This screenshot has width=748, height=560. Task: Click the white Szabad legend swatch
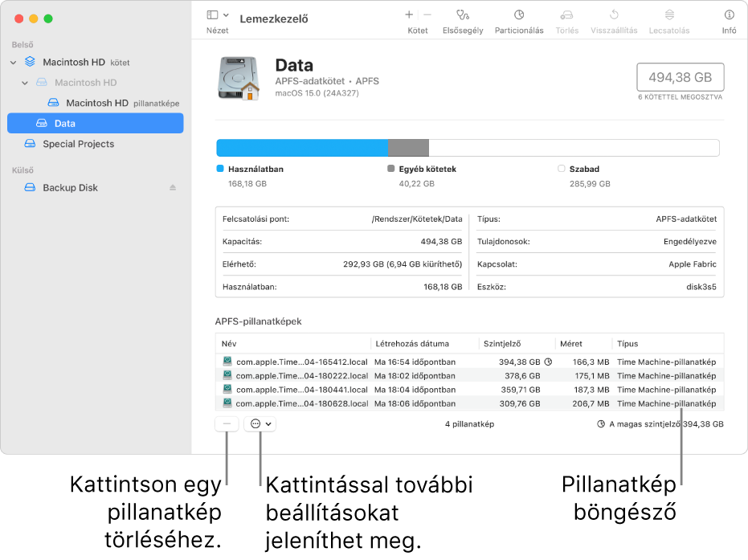[561, 169]
